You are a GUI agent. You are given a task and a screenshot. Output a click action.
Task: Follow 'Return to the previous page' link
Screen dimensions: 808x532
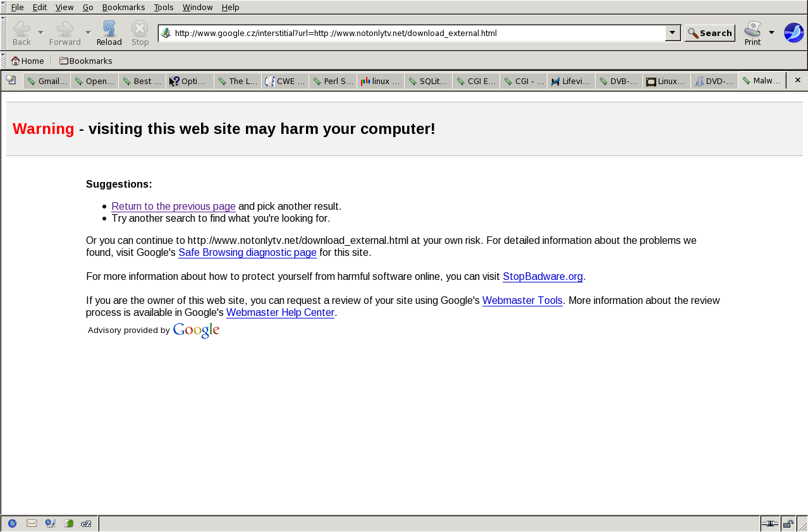[173, 207]
